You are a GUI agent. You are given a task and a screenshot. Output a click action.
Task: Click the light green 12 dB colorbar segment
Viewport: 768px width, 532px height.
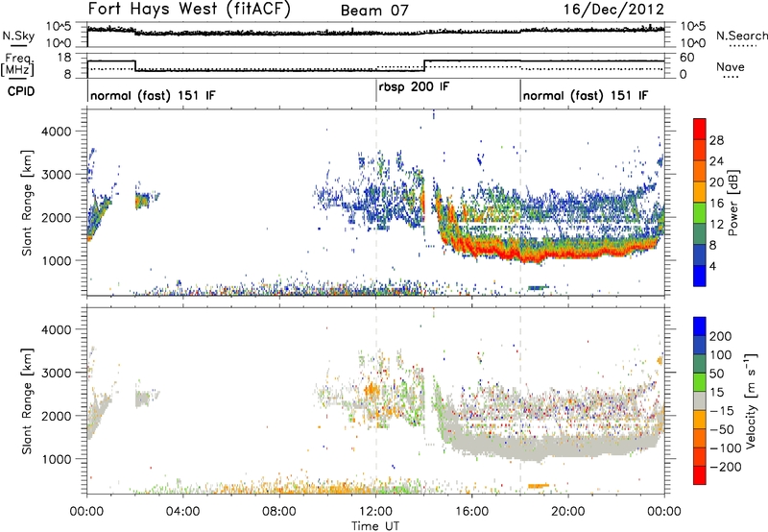tap(700, 212)
